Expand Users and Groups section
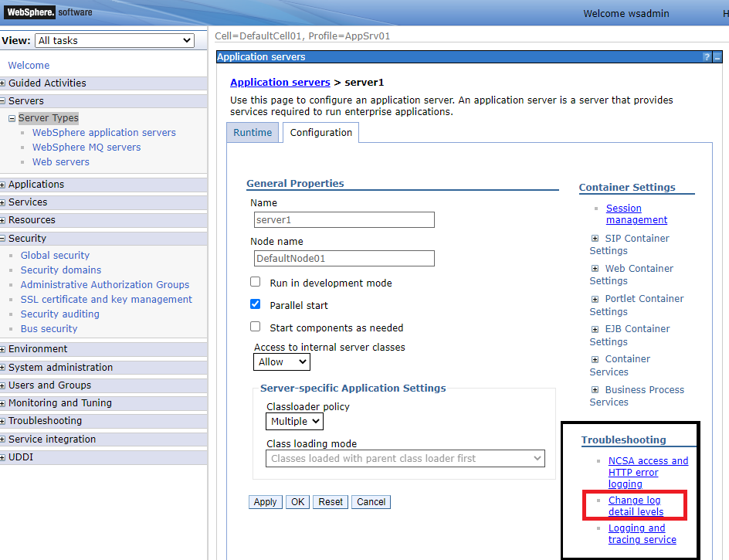This screenshot has width=729, height=560. pos(3,385)
